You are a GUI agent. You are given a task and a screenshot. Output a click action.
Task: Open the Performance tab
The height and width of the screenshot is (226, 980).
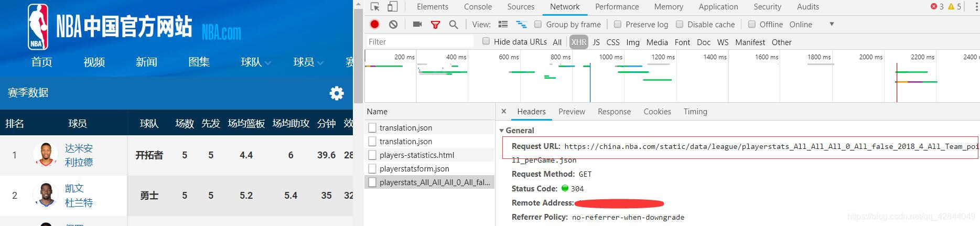(x=617, y=7)
